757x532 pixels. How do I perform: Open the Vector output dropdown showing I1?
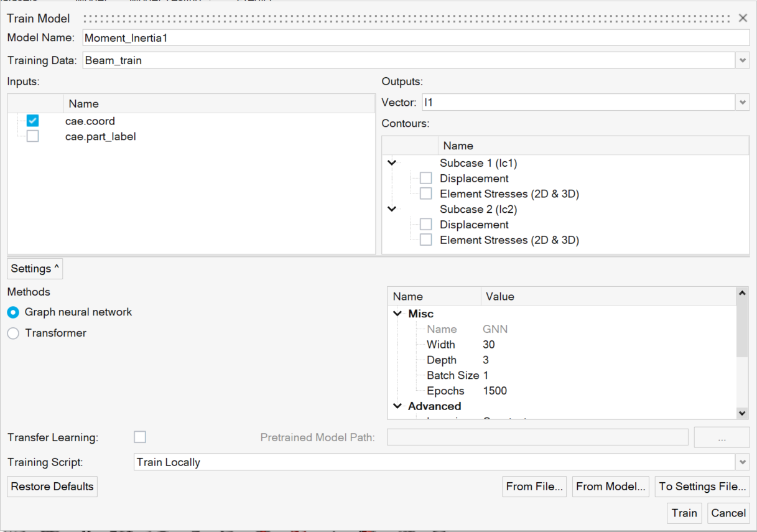coord(743,102)
